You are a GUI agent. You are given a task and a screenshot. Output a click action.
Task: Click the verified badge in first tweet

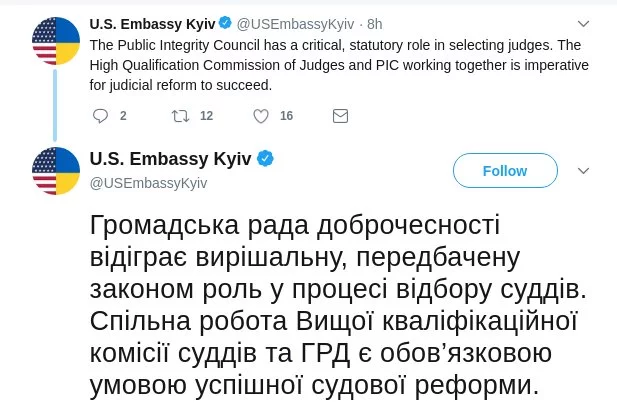[x=224, y=23]
